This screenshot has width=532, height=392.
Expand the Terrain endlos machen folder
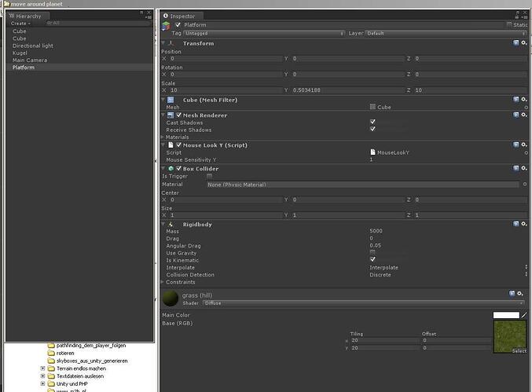42,368
